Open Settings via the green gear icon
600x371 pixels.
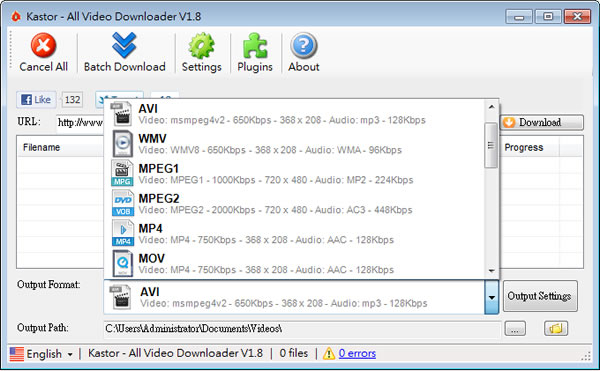(201, 46)
